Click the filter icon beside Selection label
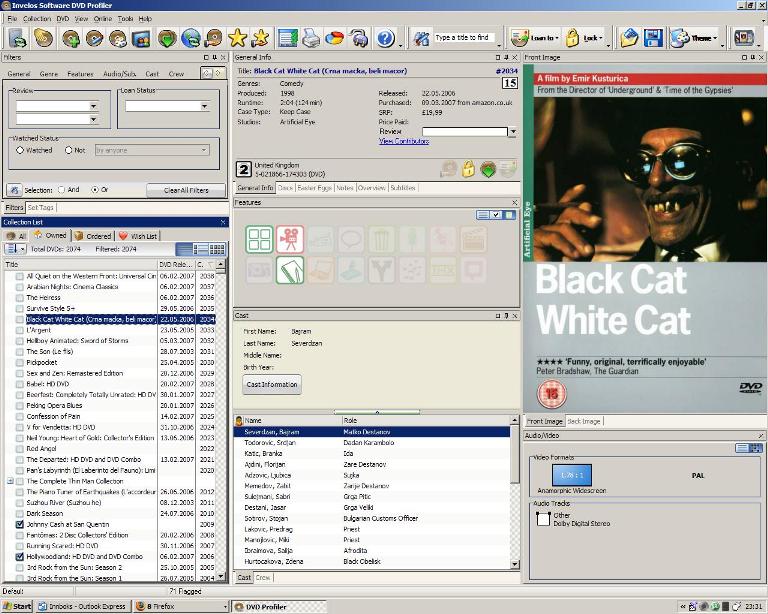This screenshot has width=768, height=614. [14, 190]
